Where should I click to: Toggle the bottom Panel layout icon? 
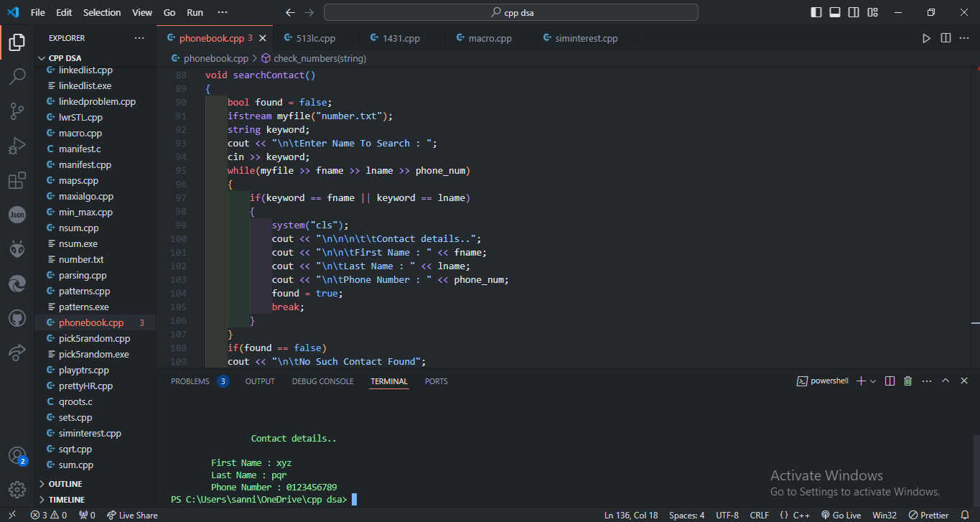[x=835, y=12]
